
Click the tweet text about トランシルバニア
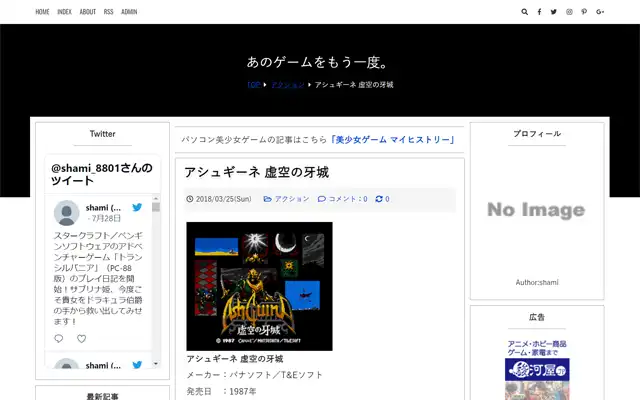[x=98, y=278]
